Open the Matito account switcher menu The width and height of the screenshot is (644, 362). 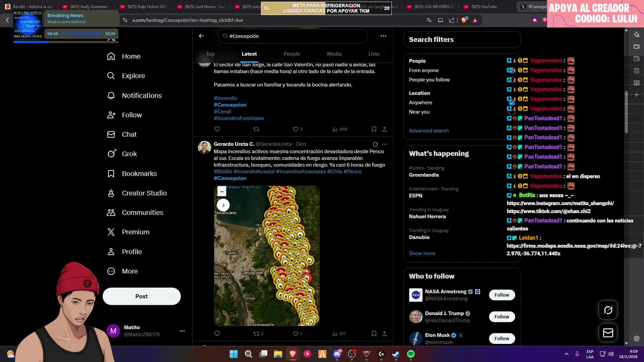tap(182, 331)
